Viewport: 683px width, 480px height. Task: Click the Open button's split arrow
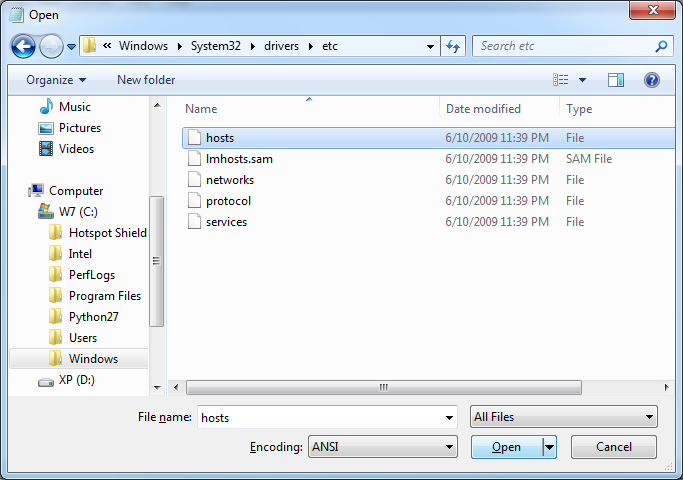click(549, 447)
